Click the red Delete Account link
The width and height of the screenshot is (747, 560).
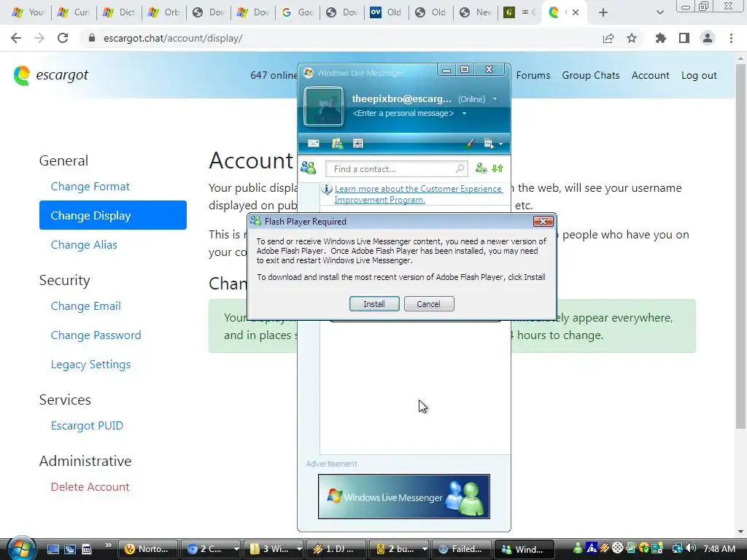[90, 486]
